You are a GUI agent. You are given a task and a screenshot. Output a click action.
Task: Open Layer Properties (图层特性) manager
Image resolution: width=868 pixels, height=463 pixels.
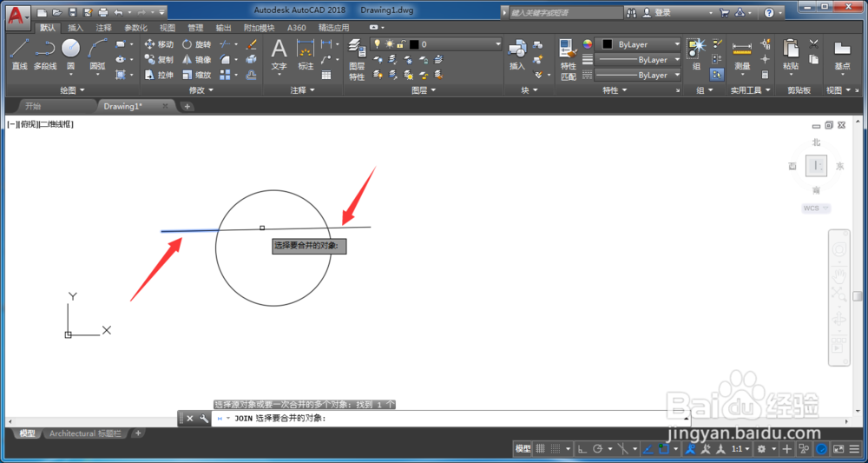[x=357, y=61]
